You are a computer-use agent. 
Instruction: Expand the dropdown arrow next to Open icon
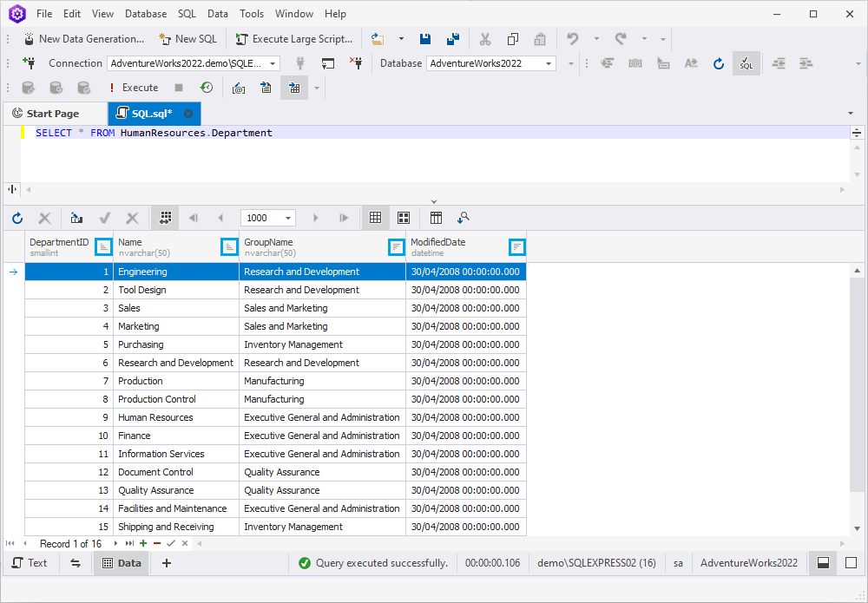click(x=401, y=39)
